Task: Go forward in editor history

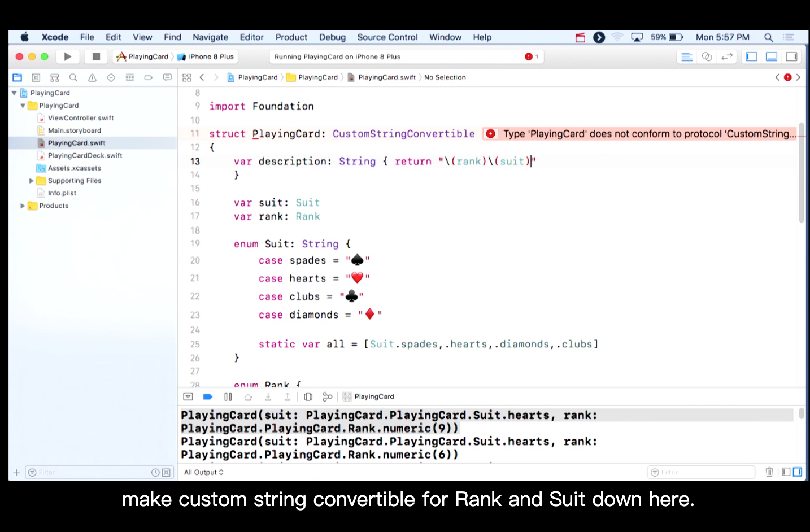Action: click(216, 77)
